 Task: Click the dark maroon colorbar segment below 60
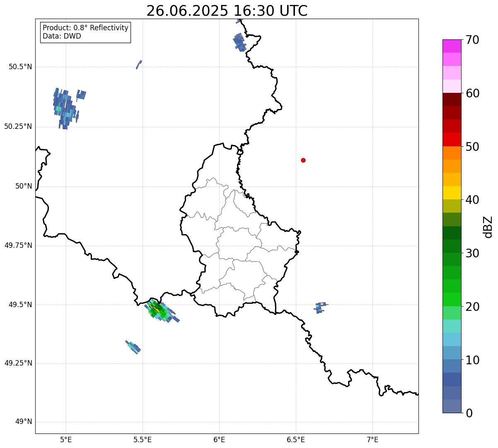pyautogui.click(x=452, y=99)
